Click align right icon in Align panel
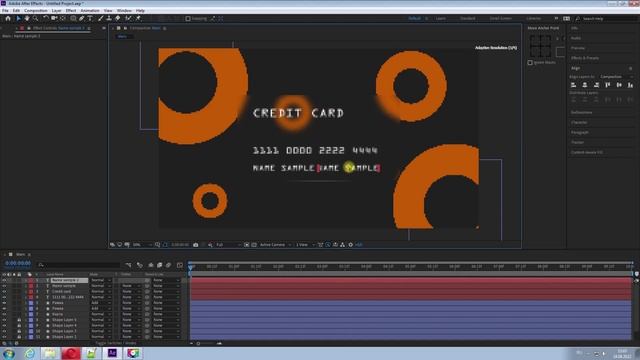The image size is (640, 360). click(x=596, y=85)
